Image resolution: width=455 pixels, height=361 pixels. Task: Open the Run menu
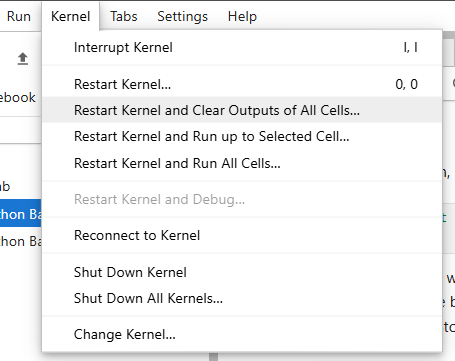19,16
